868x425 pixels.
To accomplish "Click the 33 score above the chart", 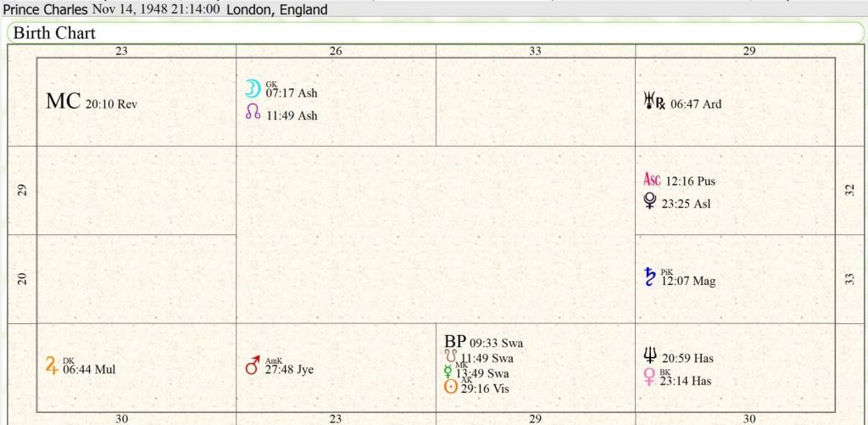I will coord(535,51).
